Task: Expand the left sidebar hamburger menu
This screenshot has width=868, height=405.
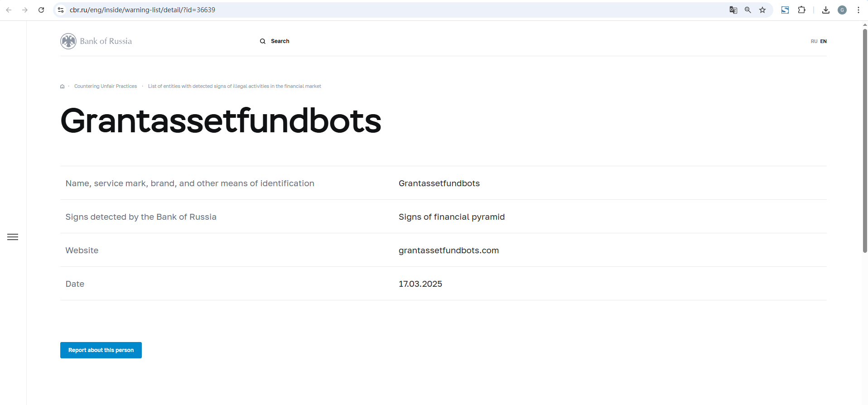Action: (x=13, y=237)
